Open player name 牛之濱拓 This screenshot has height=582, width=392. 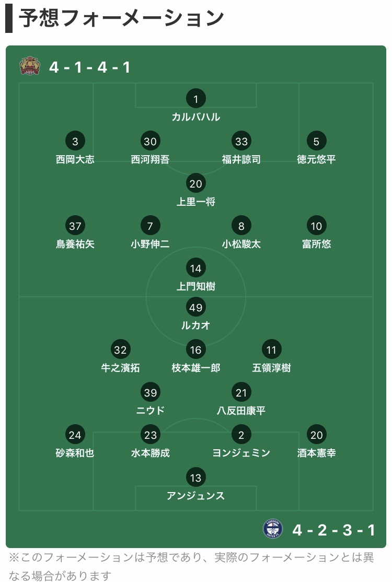pos(120,368)
